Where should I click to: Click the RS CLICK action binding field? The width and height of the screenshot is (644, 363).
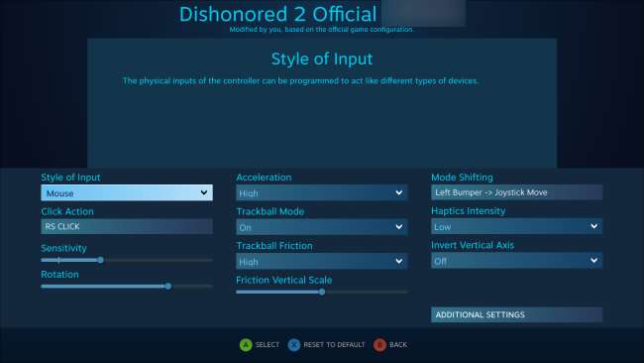(x=127, y=226)
